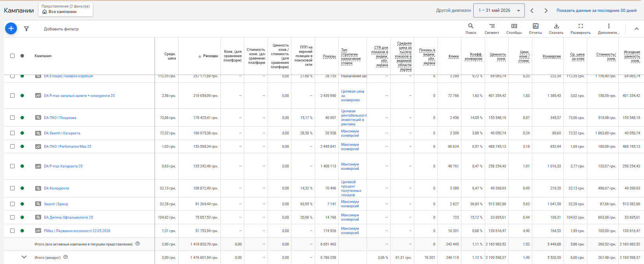
Task: Open campaign DA P-max загальні запити + конкуренти 25
Action: 79,96
